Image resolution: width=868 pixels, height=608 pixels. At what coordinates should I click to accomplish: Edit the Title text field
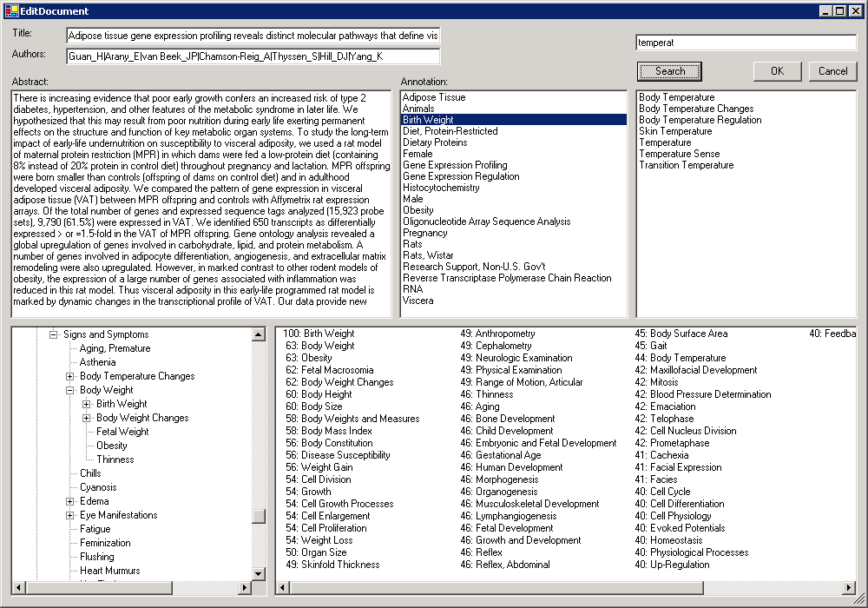253,36
